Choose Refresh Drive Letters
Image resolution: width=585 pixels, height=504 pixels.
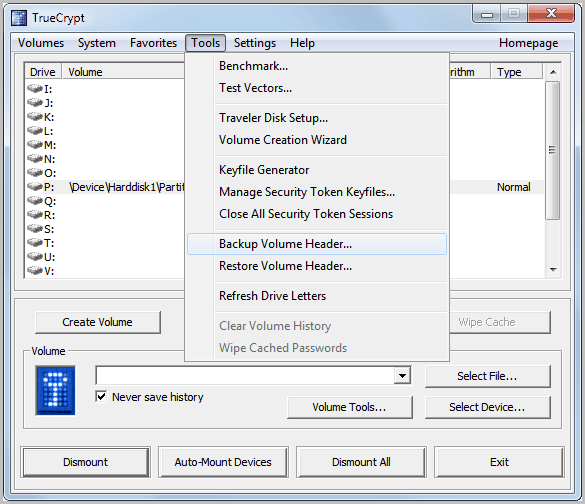coord(317,296)
